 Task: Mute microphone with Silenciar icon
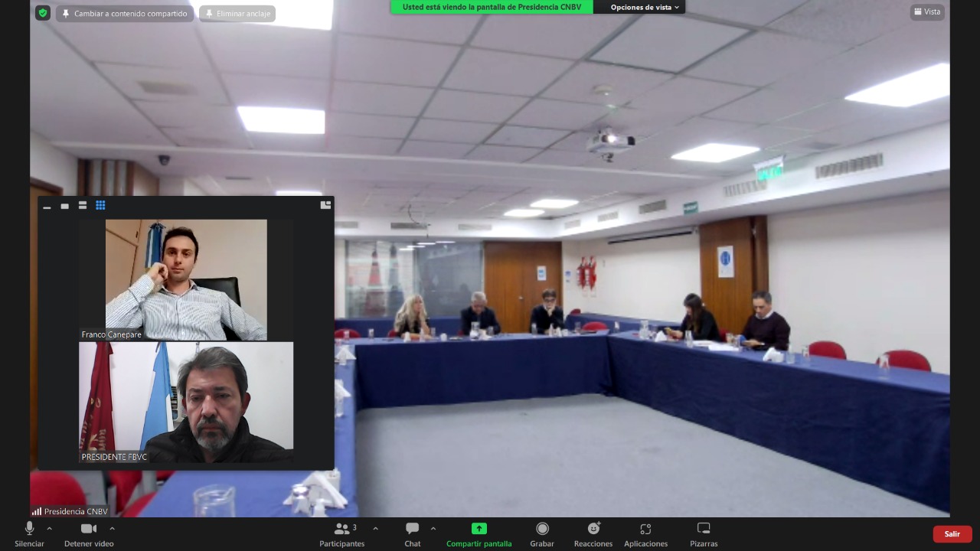[29, 534]
